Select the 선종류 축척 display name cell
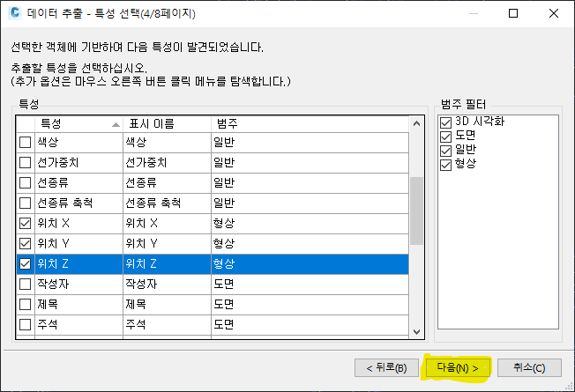575x392 pixels. pos(167,203)
